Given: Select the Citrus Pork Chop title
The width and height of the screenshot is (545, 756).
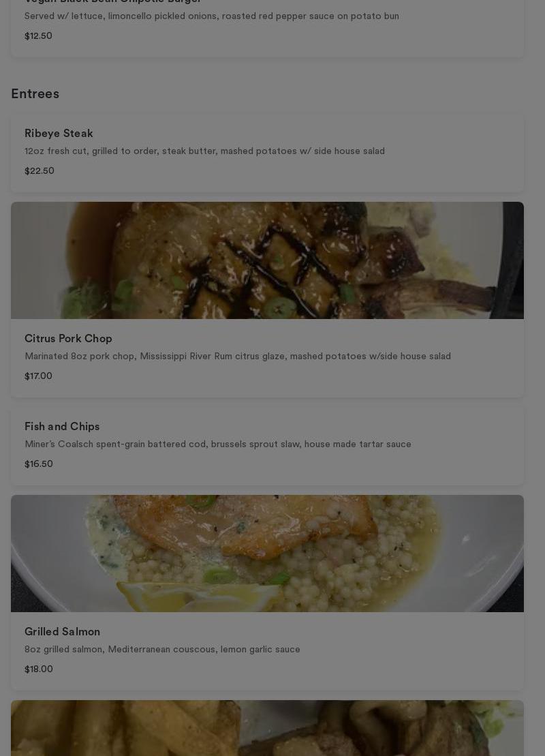Looking at the screenshot, I should (68, 339).
